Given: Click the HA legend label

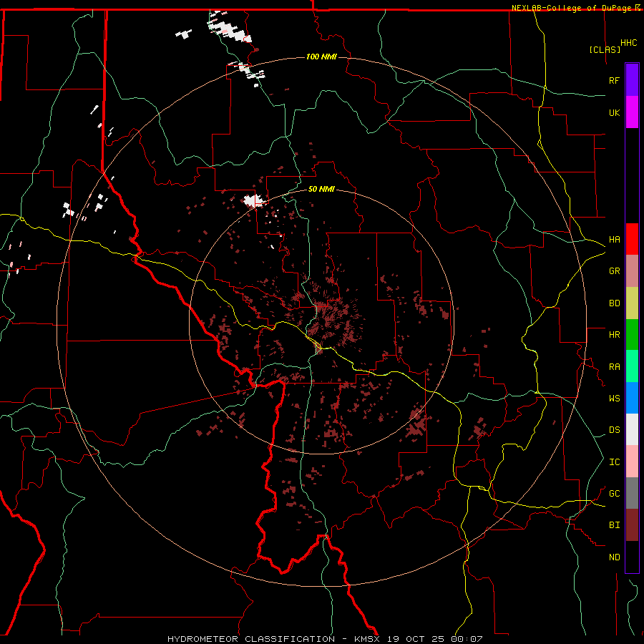Looking at the screenshot, I should pyautogui.click(x=614, y=240).
